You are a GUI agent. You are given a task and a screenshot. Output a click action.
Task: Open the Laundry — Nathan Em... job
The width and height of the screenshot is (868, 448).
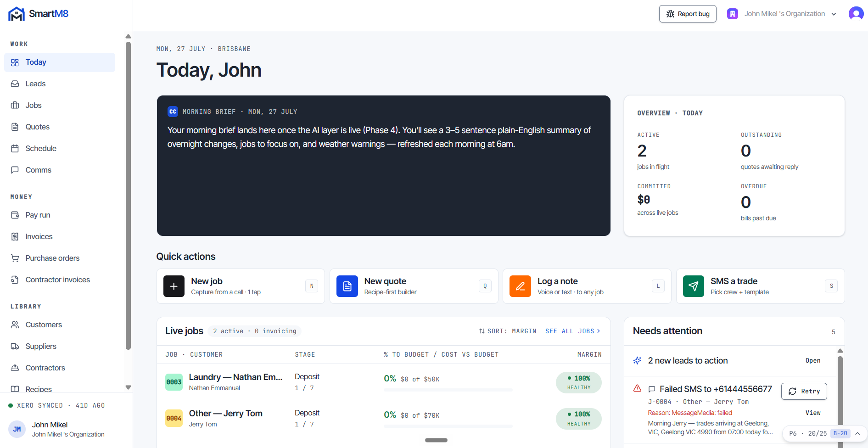pyautogui.click(x=235, y=377)
